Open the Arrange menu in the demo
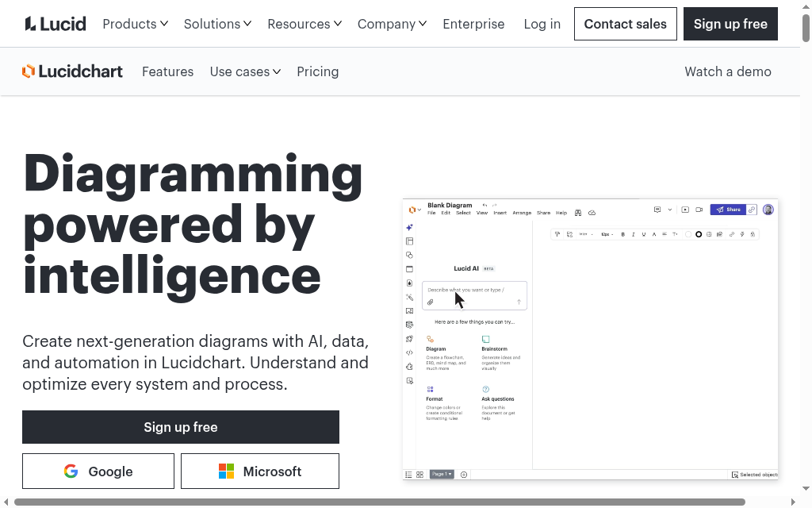 pos(522,213)
